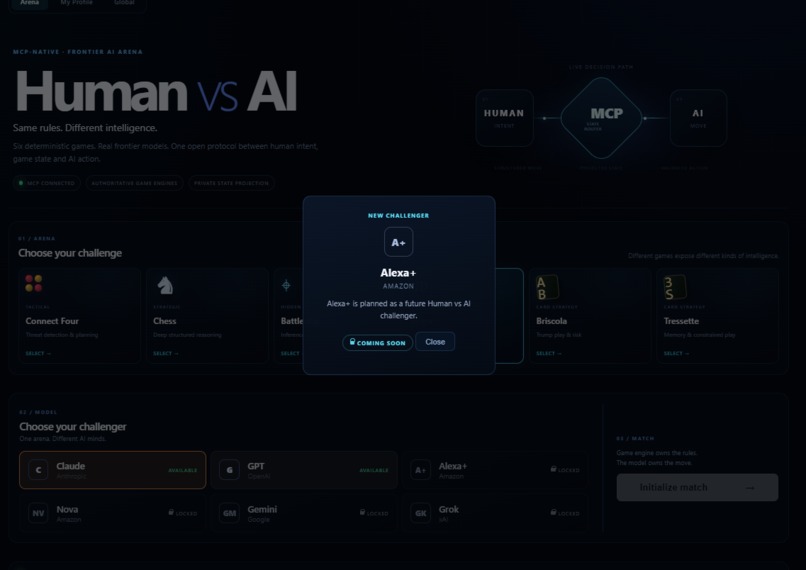Click the lock icon in Coming Soon badge

pyautogui.click(x=352, y=341)
